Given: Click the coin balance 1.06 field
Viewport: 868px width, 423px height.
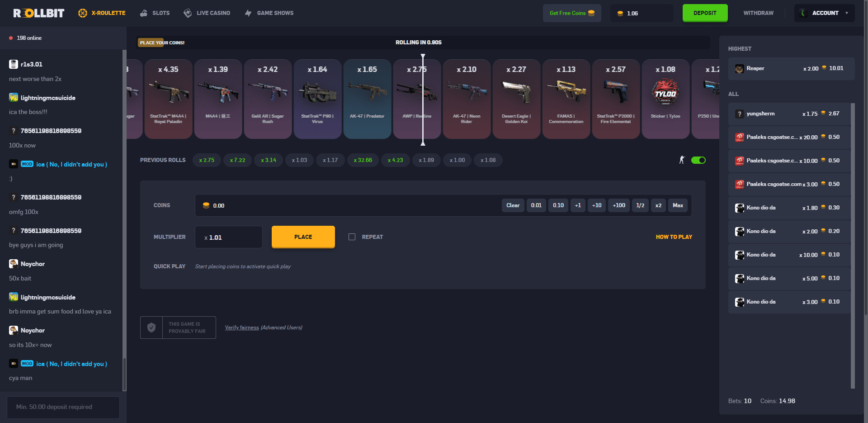Looking at the screenshot, I should tap(642, 13).
